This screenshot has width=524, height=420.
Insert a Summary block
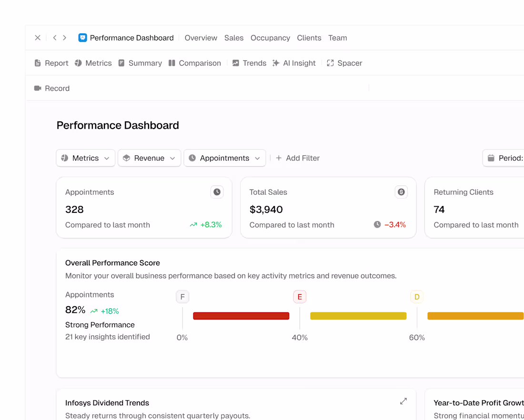[140, 63]
